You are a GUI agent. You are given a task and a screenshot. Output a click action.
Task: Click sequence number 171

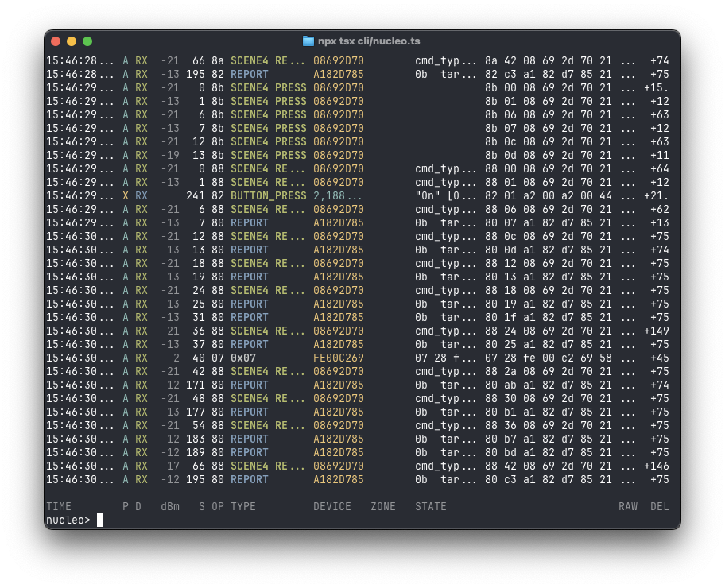pyautogui.click(x=196, y=385)
